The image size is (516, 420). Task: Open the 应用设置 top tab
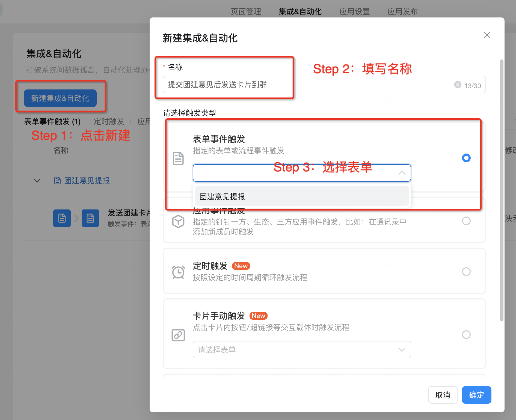pyautogui.click(x=354, y=11)
